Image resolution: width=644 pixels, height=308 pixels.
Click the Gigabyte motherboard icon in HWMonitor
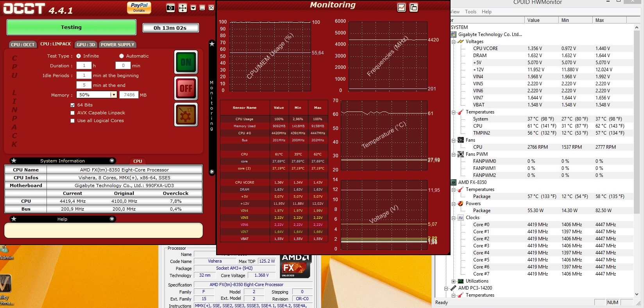[454, 34]
